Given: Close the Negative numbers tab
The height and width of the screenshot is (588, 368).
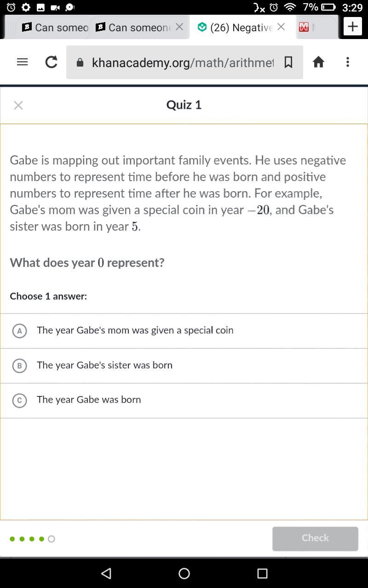Looking at the screenshot, I should click(x=281, y=27).
